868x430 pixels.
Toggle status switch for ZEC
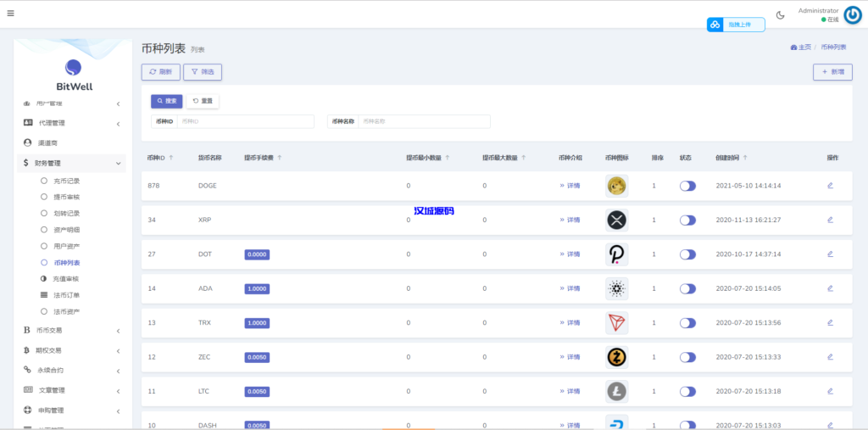[x=687, y=357]
